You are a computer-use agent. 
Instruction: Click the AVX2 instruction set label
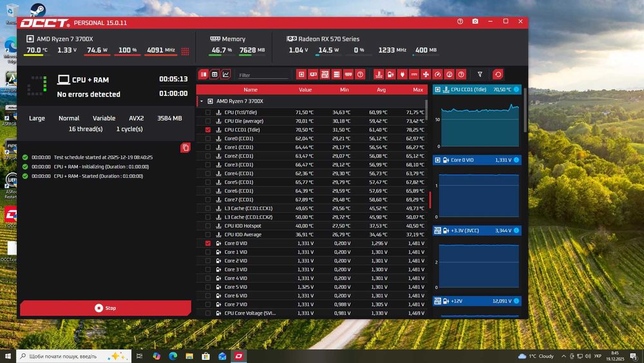point(137,118)
